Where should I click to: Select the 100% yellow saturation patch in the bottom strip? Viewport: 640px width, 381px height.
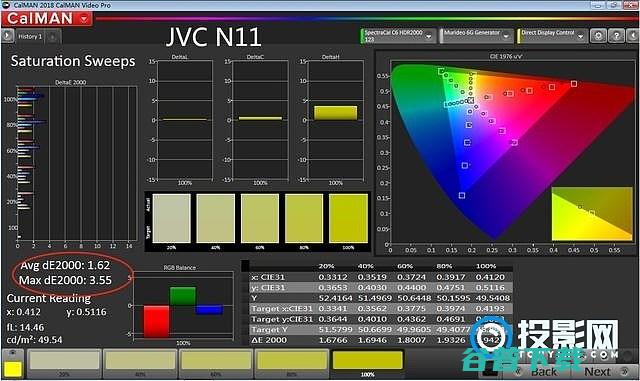coord(367,363)
